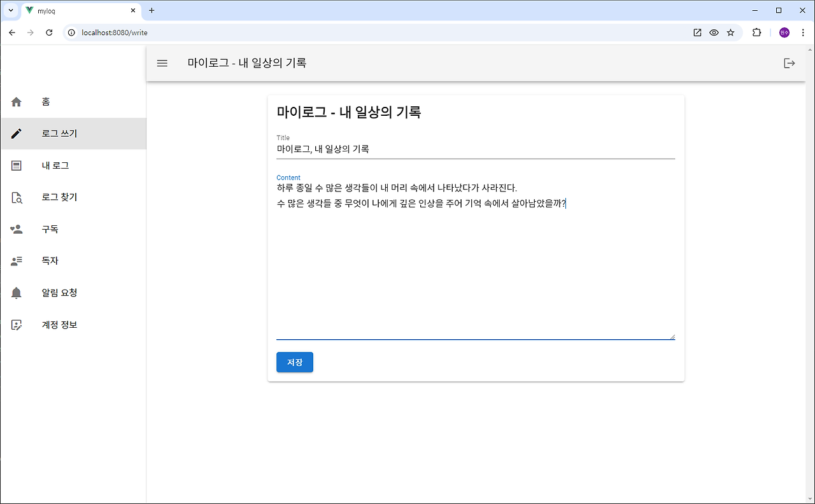Screen dimensions: 815x504
Task: Click the home icon in sidebar
Action: click(x=17, y=102)
